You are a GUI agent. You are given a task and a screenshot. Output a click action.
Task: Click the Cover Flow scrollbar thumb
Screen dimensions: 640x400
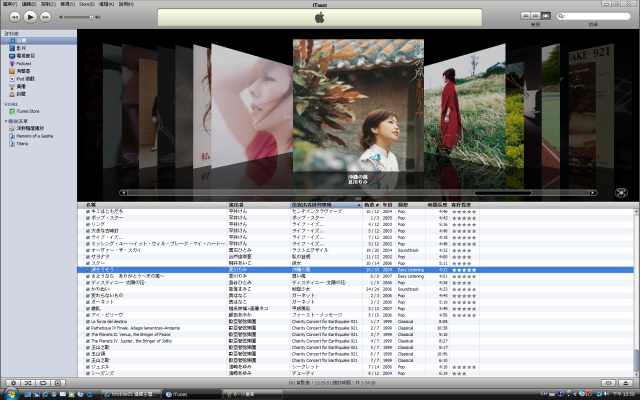point(503,193)
